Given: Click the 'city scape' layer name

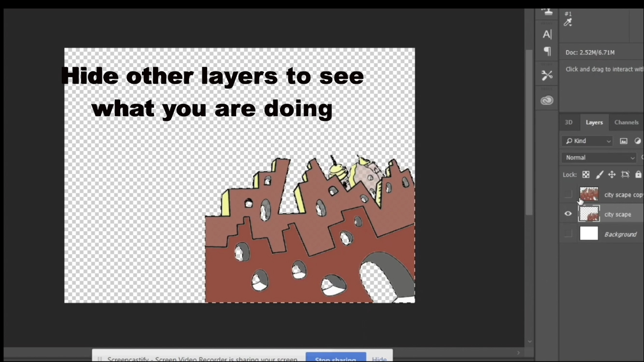Looking at the screenshot, I should pyautogui.click(x=618, y=214).
